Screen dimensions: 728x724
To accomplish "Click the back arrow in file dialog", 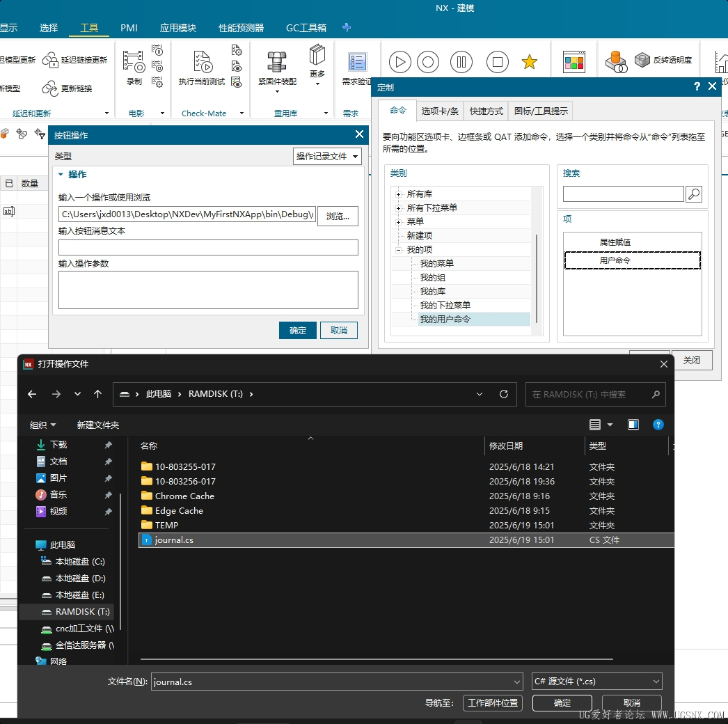I will pos(32,394).
